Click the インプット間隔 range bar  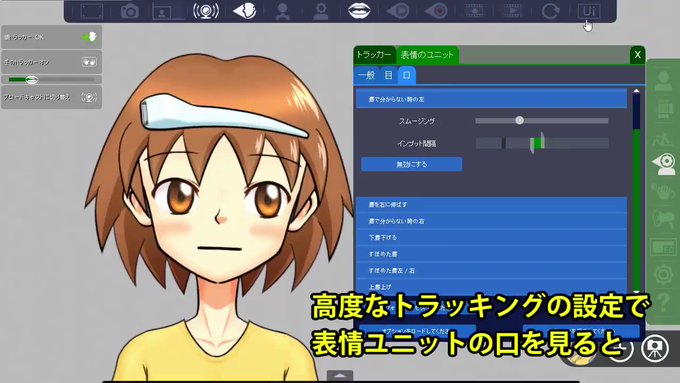click(542, 143)
